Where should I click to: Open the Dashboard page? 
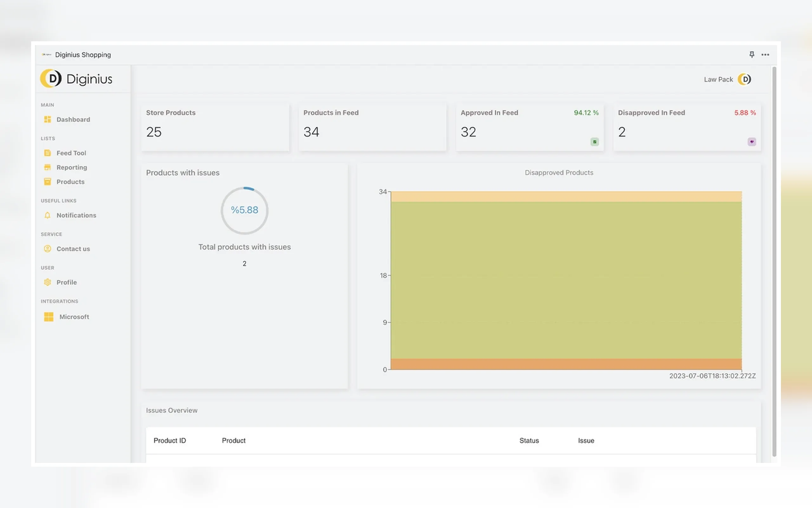[73, 120]
